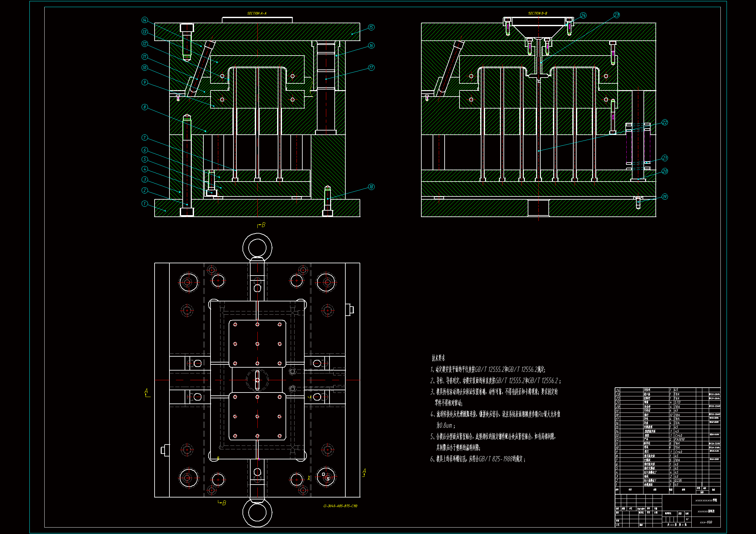Click technical note 6 about GB/T 825-1988
Viewport: 756px width, 534px height.
pos(478,459)
